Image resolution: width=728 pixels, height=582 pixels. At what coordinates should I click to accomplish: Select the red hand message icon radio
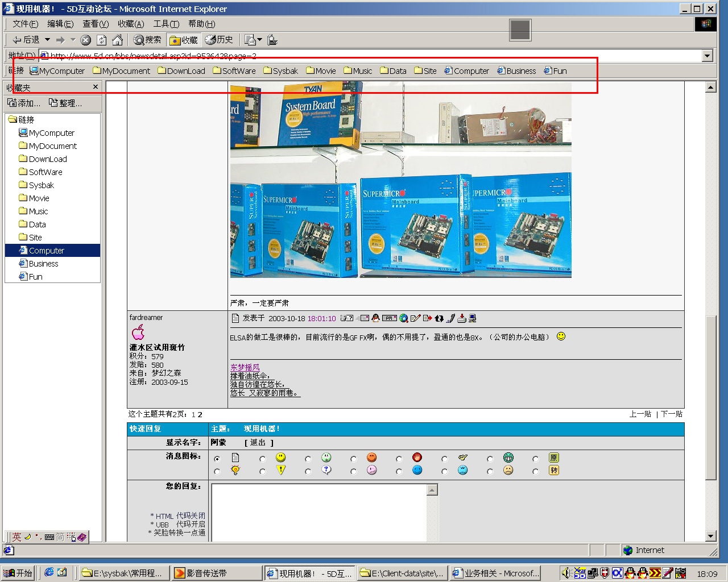399,459
